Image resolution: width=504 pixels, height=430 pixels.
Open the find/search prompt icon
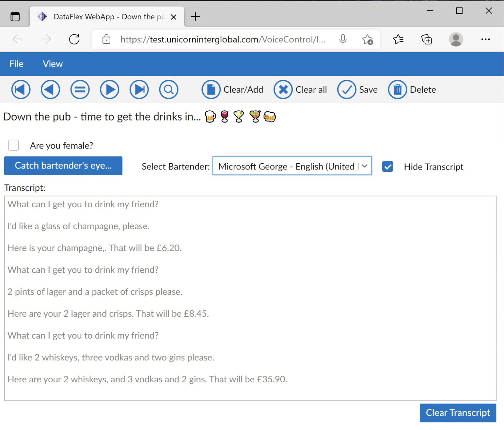pyautogui.click(x=169, y=89)
